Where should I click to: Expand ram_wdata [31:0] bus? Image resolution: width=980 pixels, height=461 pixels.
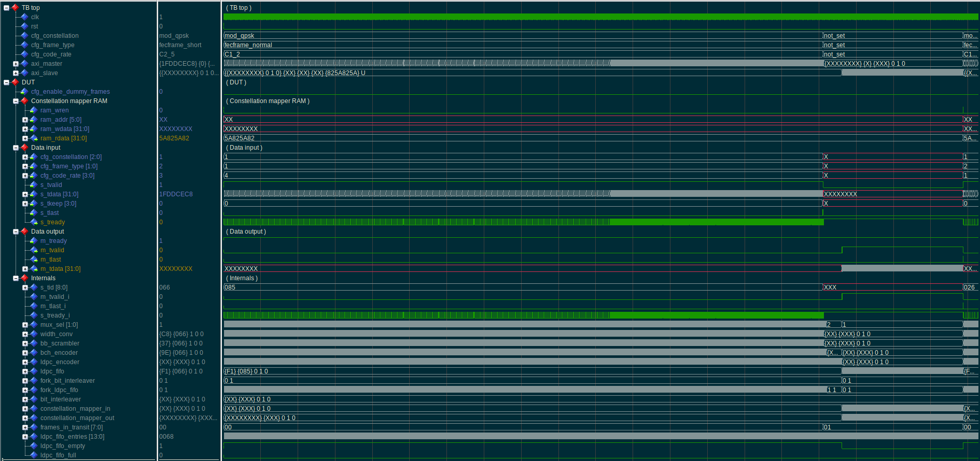pyautogui.click(x=25, y=129)
